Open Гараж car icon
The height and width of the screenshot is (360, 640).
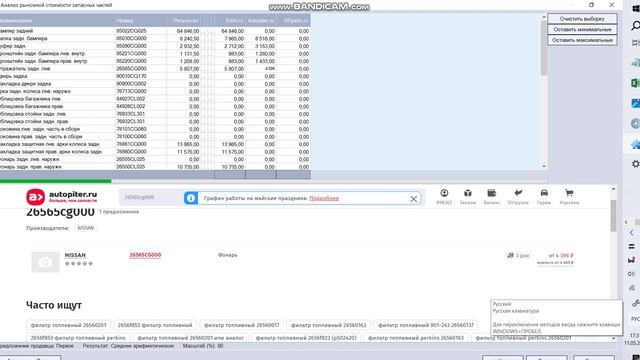coord(544,196)
